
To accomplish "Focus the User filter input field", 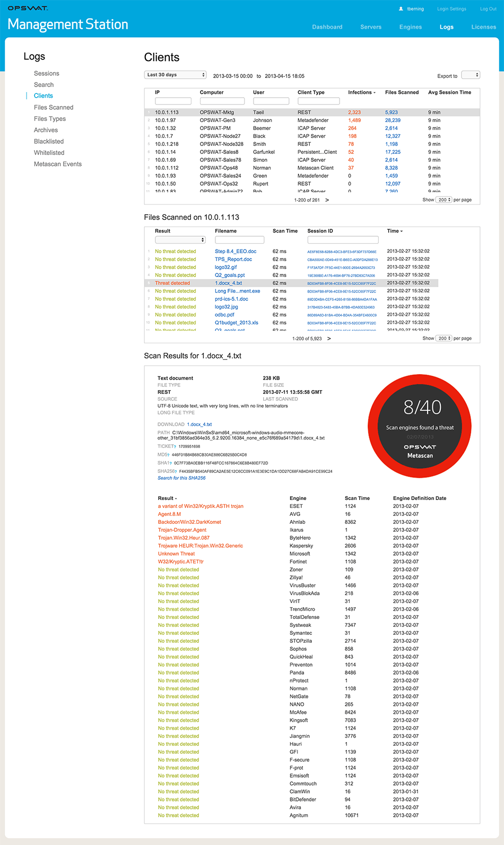I will [x=271, y=101].
